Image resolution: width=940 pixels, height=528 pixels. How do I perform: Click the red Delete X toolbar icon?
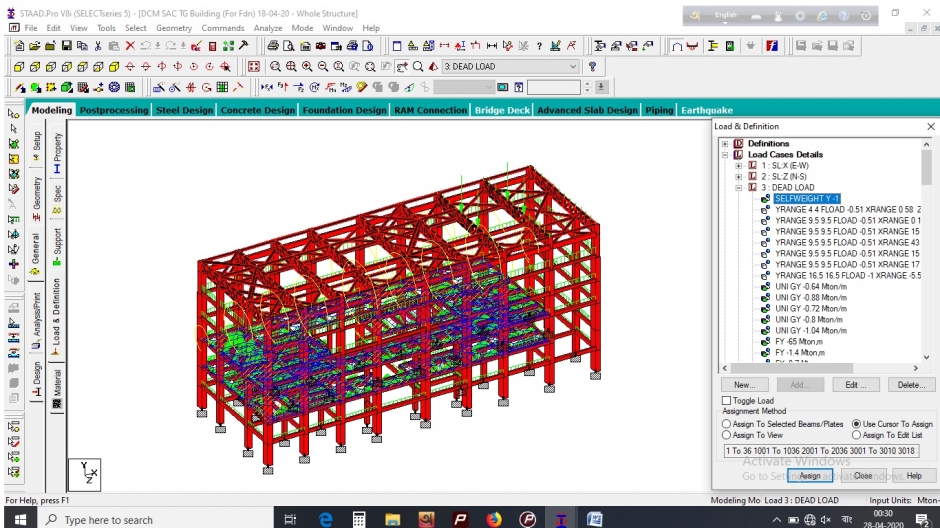point(130,46)
